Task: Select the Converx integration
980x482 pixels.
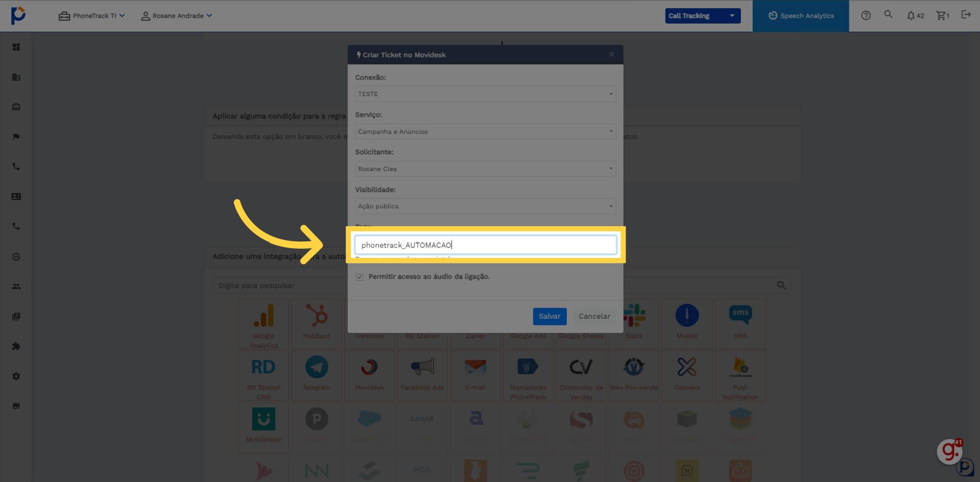Action: pyautogui.click(x=687, y=376)
